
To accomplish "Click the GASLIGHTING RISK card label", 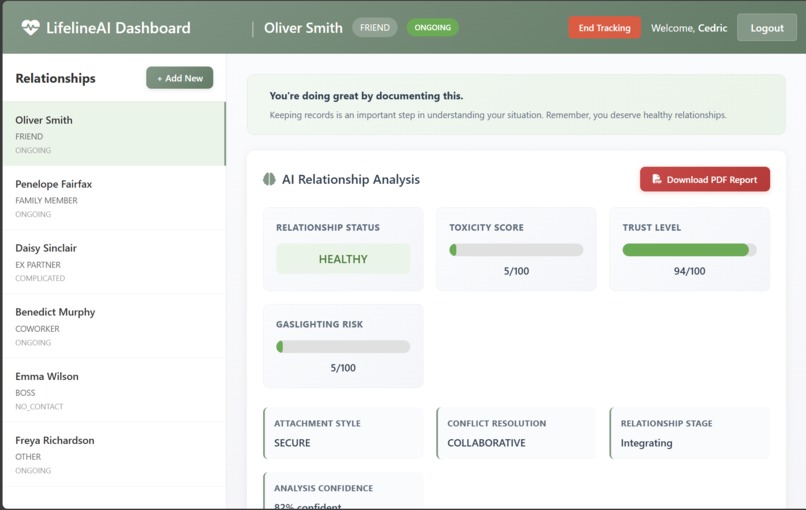I will (319, 324).
